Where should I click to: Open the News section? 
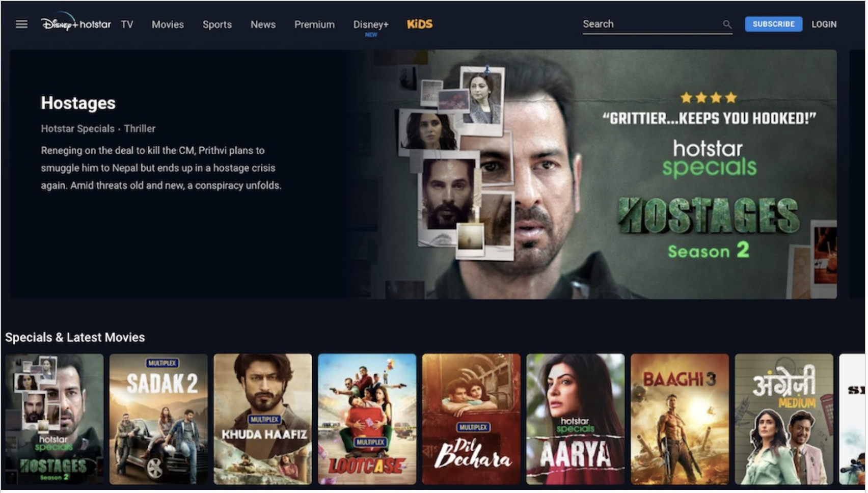click(x=263, y=24)
